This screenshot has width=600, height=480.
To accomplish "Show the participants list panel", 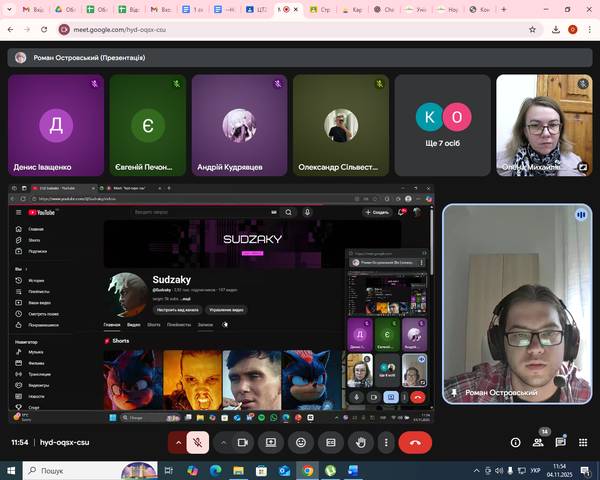I will click(x=538, y=442).
